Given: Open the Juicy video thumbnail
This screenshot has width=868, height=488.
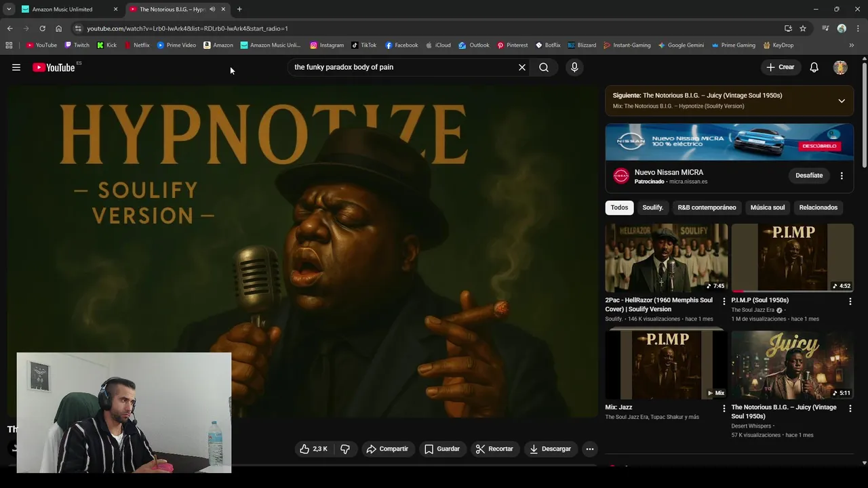Looking at the screenshot, I should 793,365.
